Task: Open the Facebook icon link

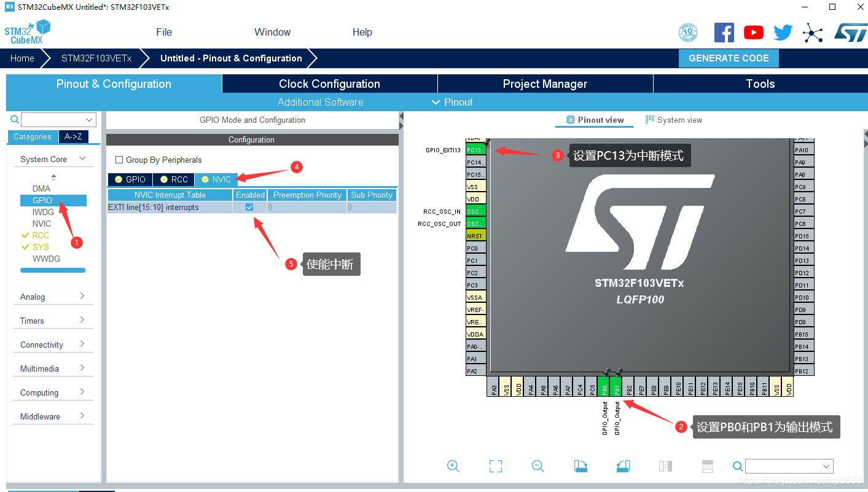Action: 724,33
